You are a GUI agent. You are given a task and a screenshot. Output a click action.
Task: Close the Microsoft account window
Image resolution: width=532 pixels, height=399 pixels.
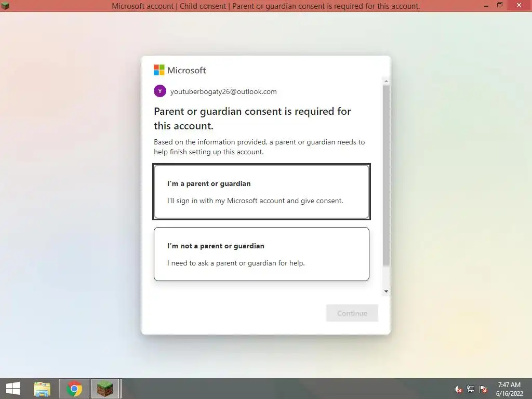click(x=519, y=5)
